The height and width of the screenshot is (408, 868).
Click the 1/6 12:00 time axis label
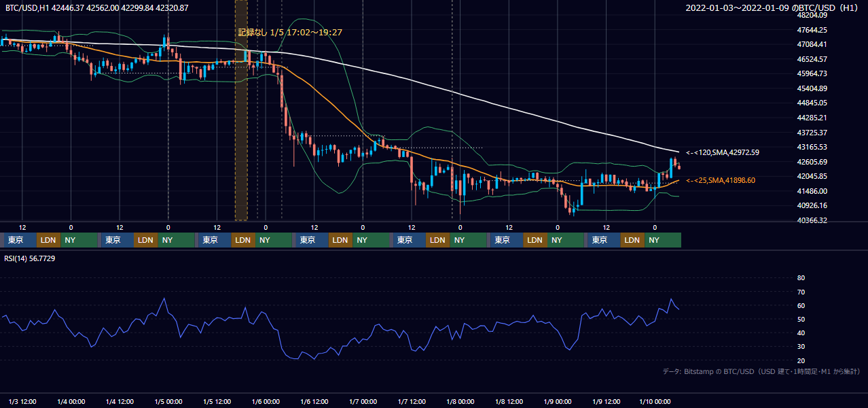pyautogui.click(x=314, y=401)
